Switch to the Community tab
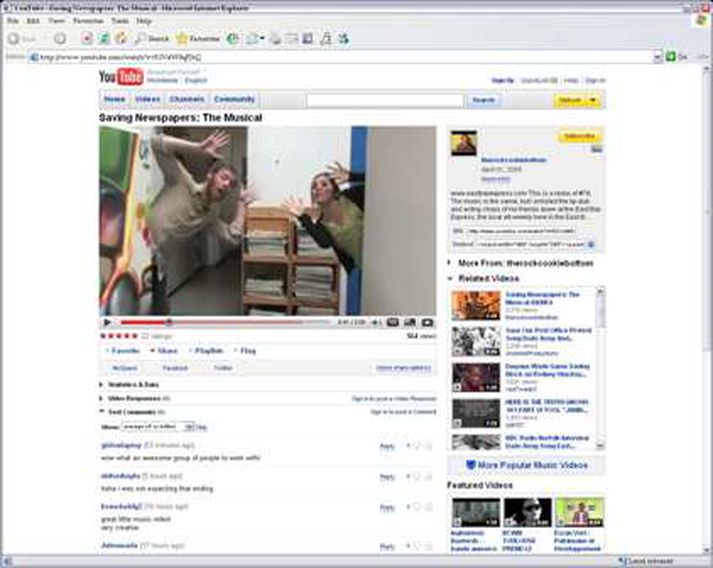 tap(234, 99)
